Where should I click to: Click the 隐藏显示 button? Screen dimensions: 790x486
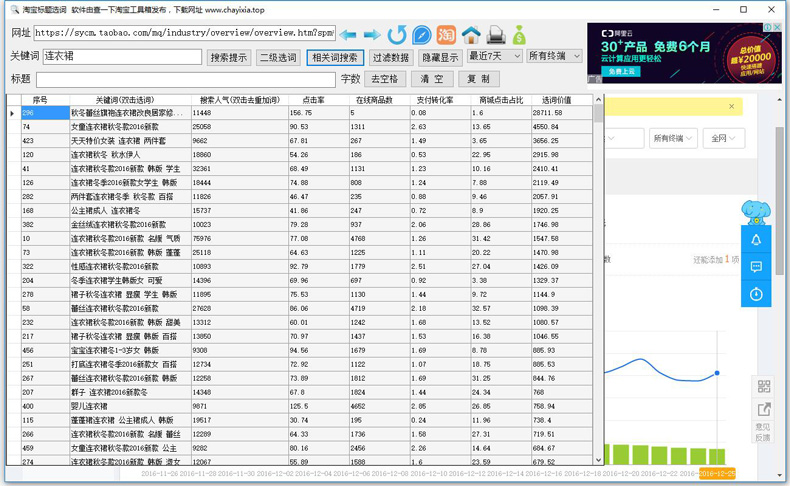click(x=440, y=57)
